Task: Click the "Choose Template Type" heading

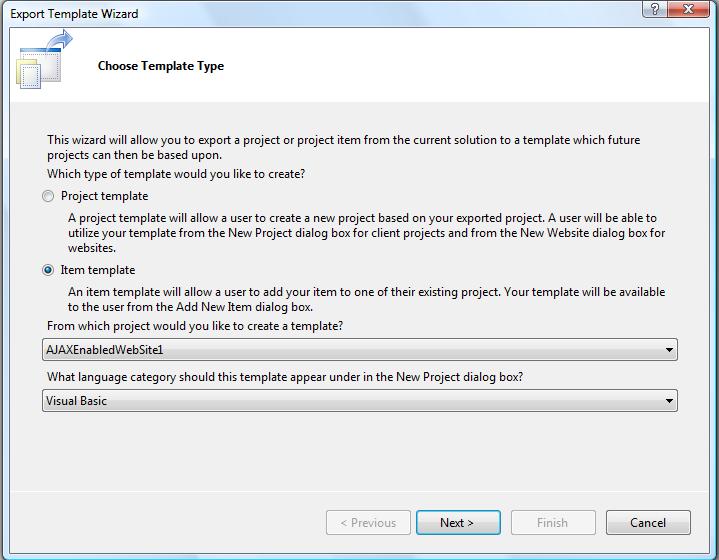Action: [x=160, y=66]
